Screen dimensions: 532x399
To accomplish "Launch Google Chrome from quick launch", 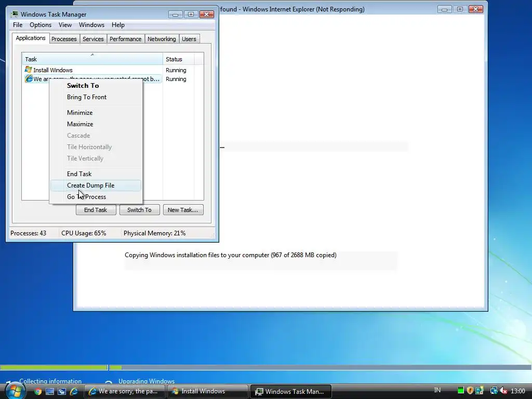I will point(37,391).
